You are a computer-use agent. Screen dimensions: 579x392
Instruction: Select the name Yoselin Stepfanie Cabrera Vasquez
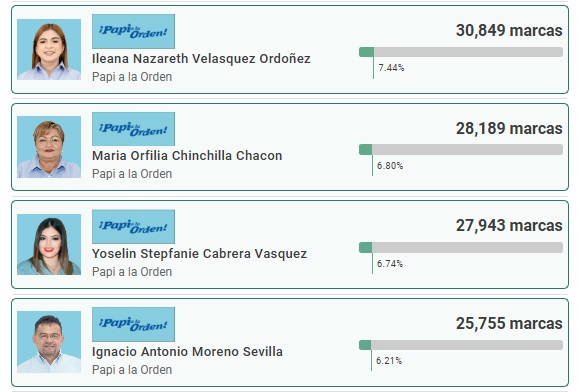pyautogui.click(x=199, y=254)
